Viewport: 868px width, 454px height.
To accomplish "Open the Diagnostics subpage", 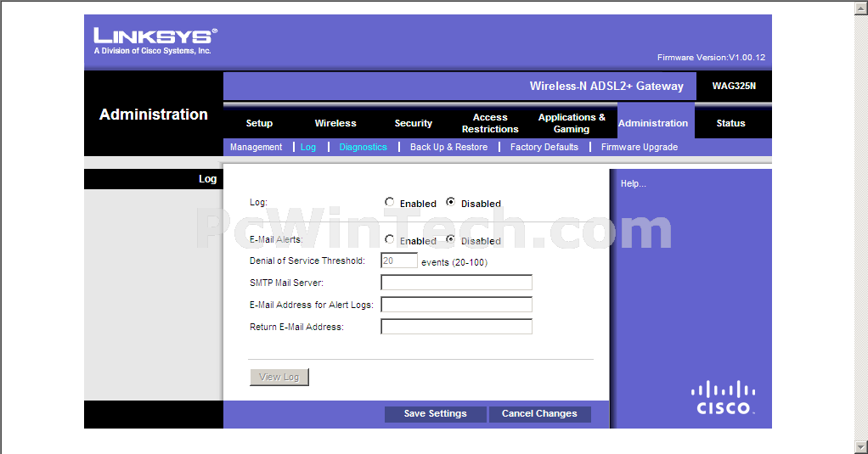I will pos(364,147).
